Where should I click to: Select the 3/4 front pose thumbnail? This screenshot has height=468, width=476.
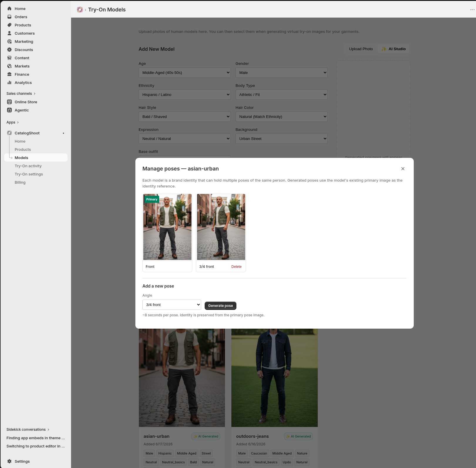tap(221, 227)
